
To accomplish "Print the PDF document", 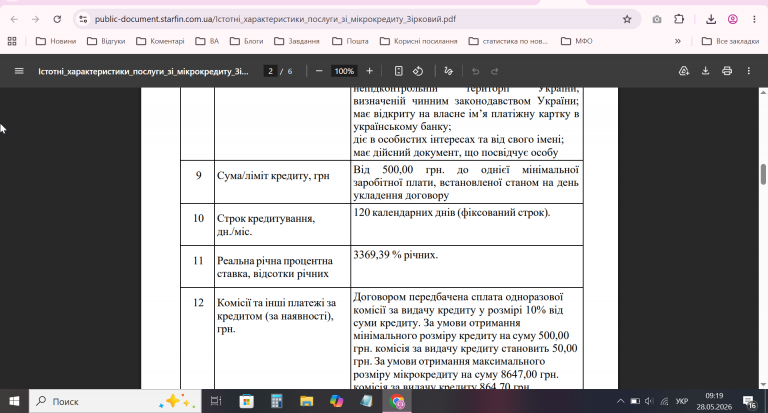I will point(727,71).
